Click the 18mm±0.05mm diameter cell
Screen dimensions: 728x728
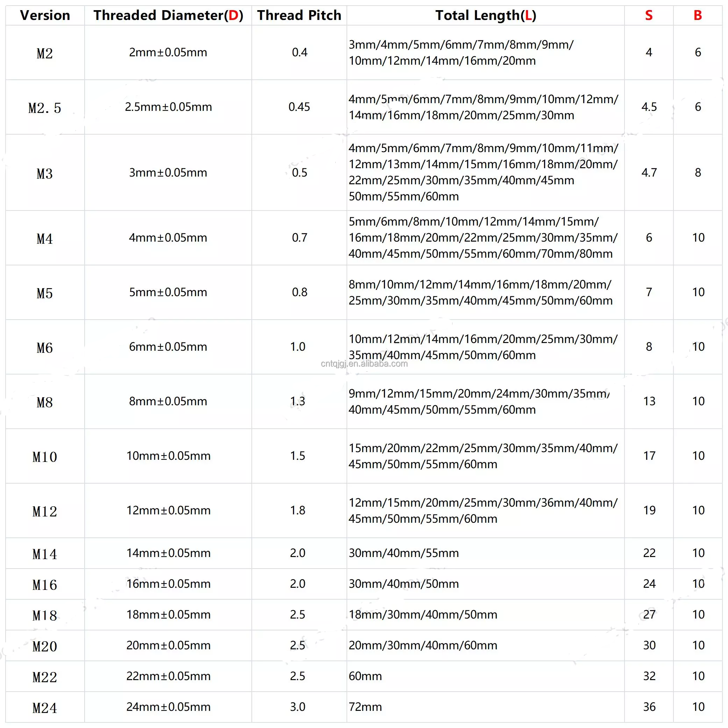[169, 615]
